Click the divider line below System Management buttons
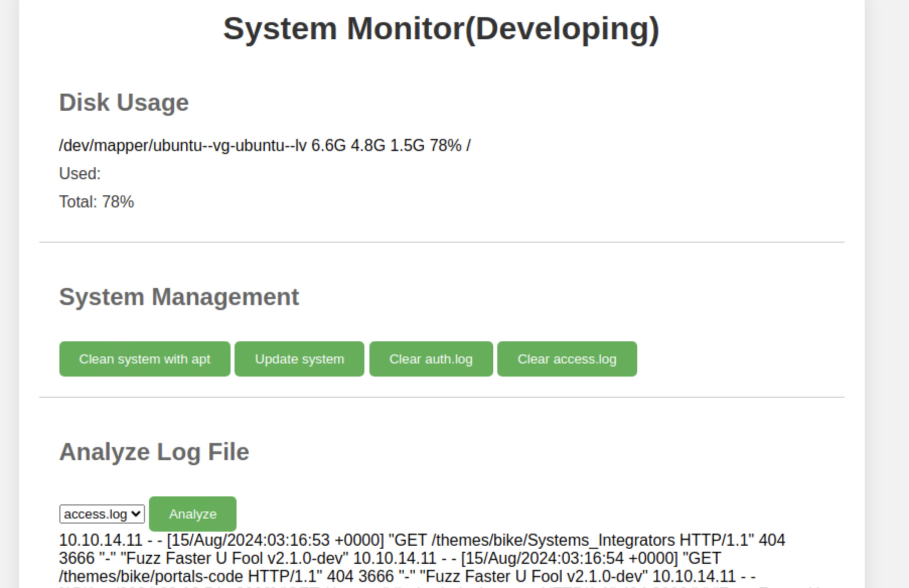 (x=441, y=397)
